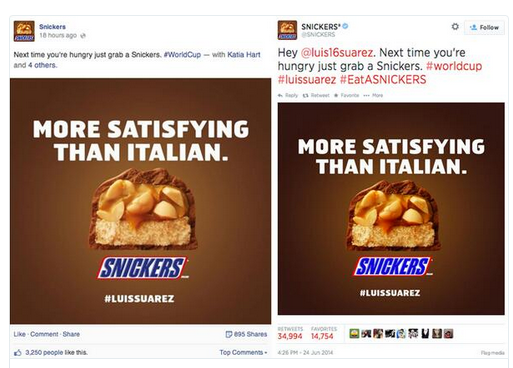Open the Facebook Snickers ad image
This screenshot has height=368, width=513.
[x=140, y=201]
